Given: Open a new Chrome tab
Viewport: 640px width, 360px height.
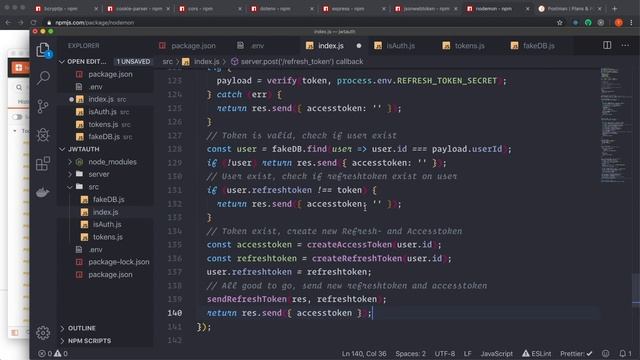Looking at the screenshot, I should (x=615, y=8).
